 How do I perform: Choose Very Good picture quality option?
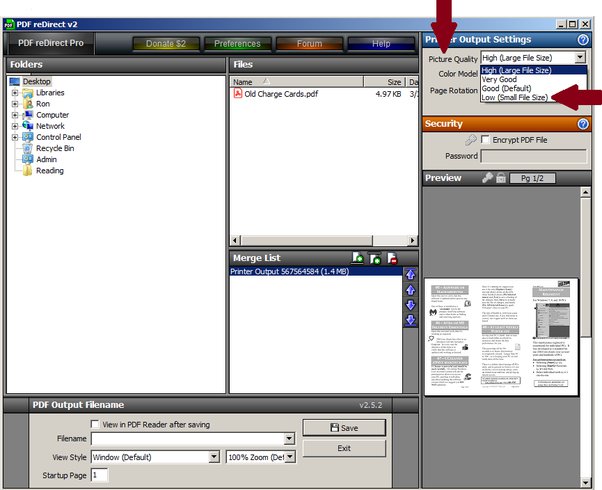[534, 79]
